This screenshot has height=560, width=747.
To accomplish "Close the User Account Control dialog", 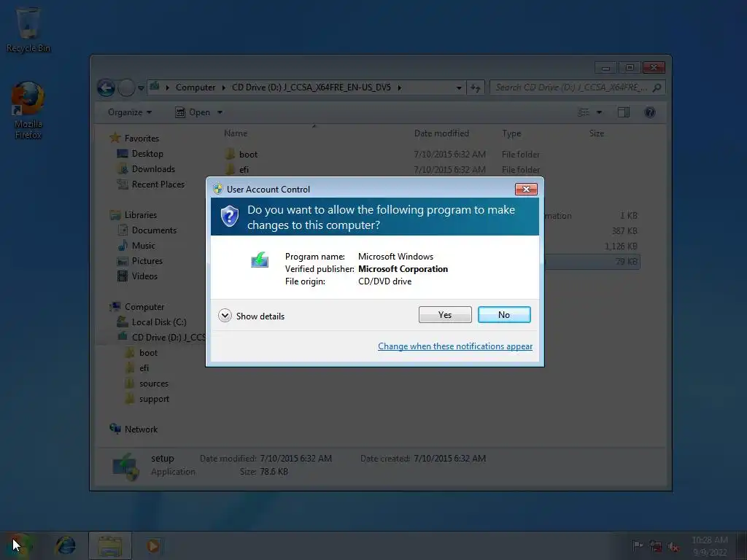I will pyautogui.click(x=526, y=189).
